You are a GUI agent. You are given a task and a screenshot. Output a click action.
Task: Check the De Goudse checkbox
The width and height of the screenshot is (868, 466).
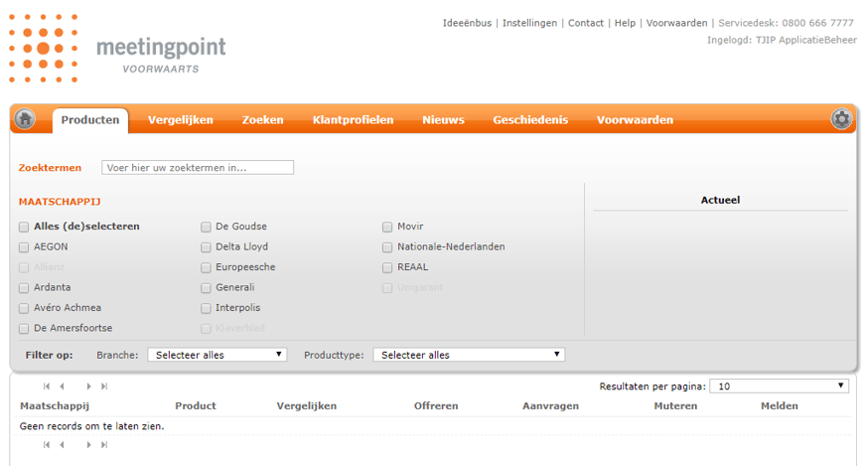(x=206, y=227)
